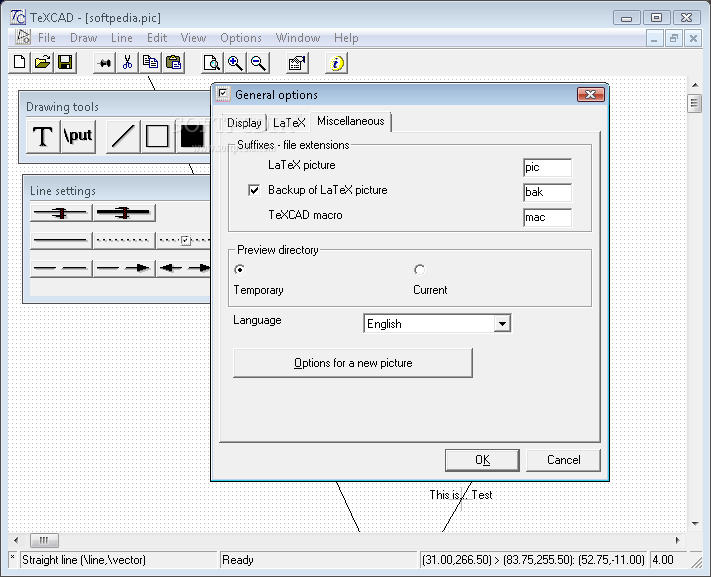Select the empty rectangle drawing tool
The image size is (711, 577).
click(157, 136)
